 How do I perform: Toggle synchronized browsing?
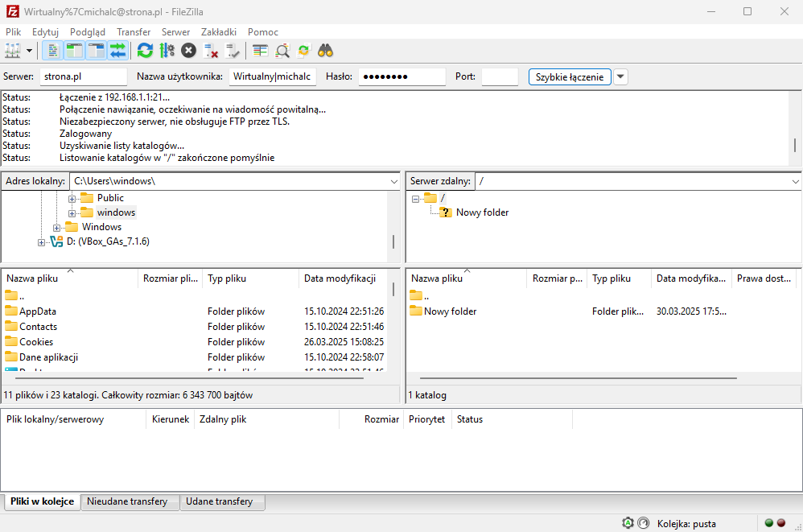coord(303,51)
